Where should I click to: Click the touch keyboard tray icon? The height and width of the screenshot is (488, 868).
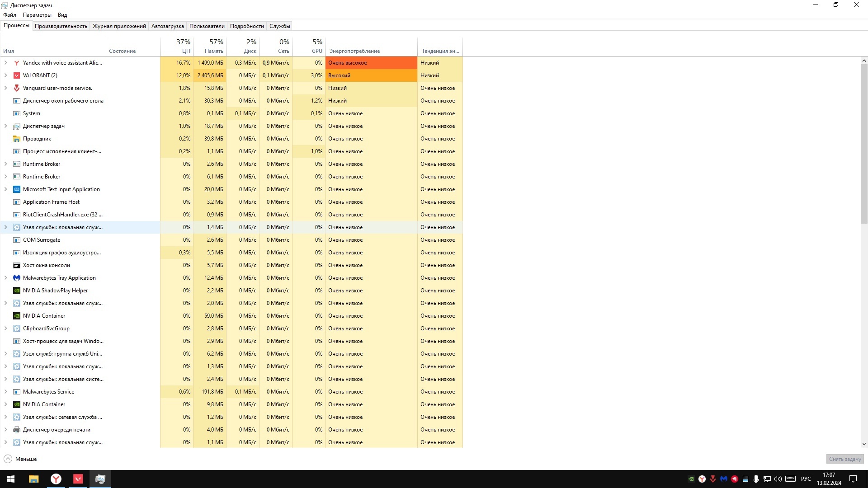pos(791,479)
